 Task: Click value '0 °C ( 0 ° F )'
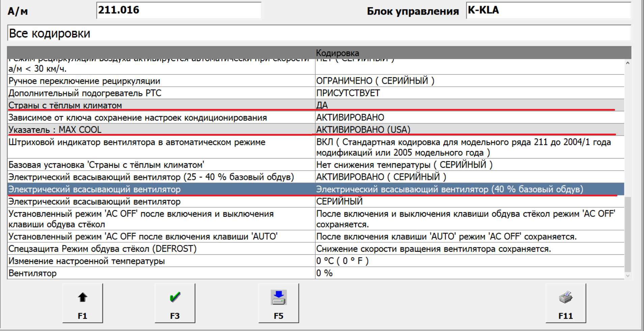(470, 261)
